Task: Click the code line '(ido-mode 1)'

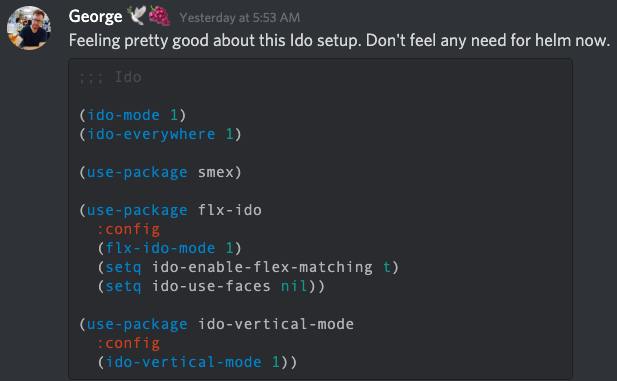Action: coord(133,115)
